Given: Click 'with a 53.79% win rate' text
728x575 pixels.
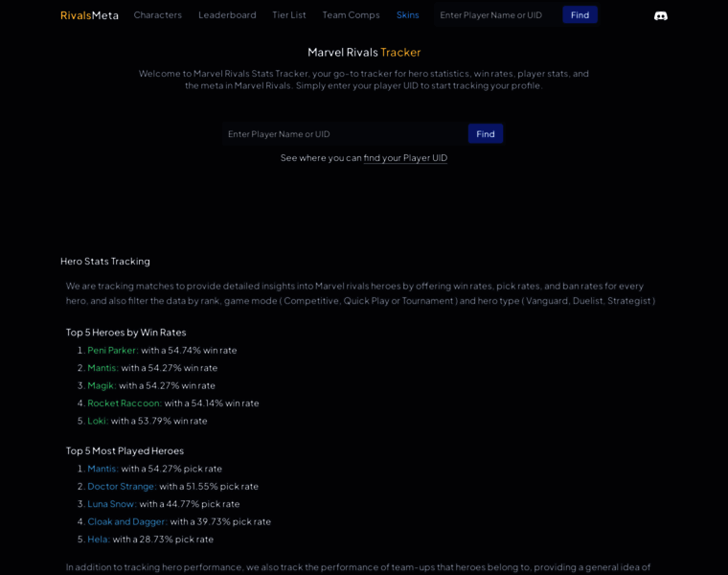Looking at the screenshot, I should coord(159,421).
